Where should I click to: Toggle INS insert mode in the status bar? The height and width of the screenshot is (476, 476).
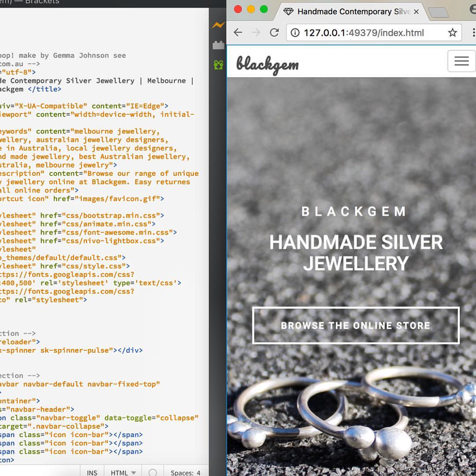pos(92,472)
